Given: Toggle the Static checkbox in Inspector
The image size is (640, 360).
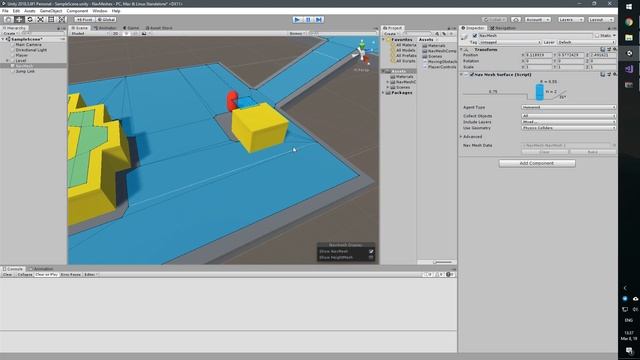Looking at the screenshot, I should 597,36.
